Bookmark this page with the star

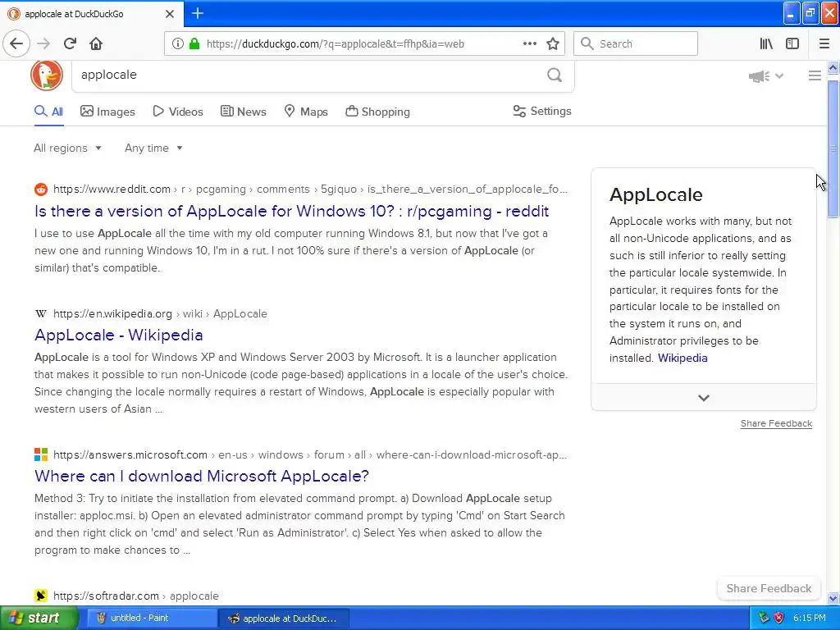(553, 43)
